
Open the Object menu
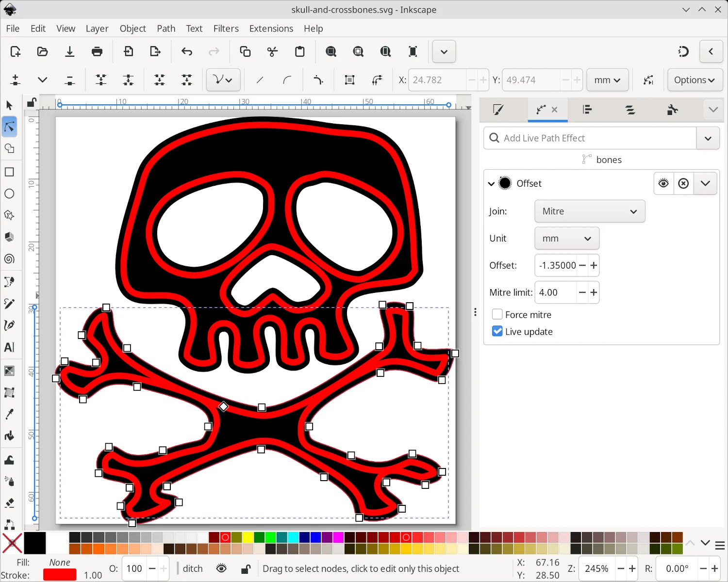pos(132,29)
